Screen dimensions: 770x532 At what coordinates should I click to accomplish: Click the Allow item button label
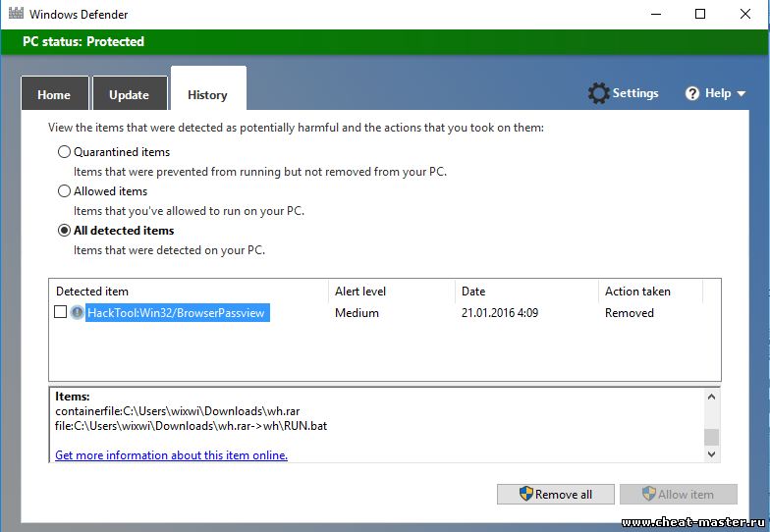[686, 495]
